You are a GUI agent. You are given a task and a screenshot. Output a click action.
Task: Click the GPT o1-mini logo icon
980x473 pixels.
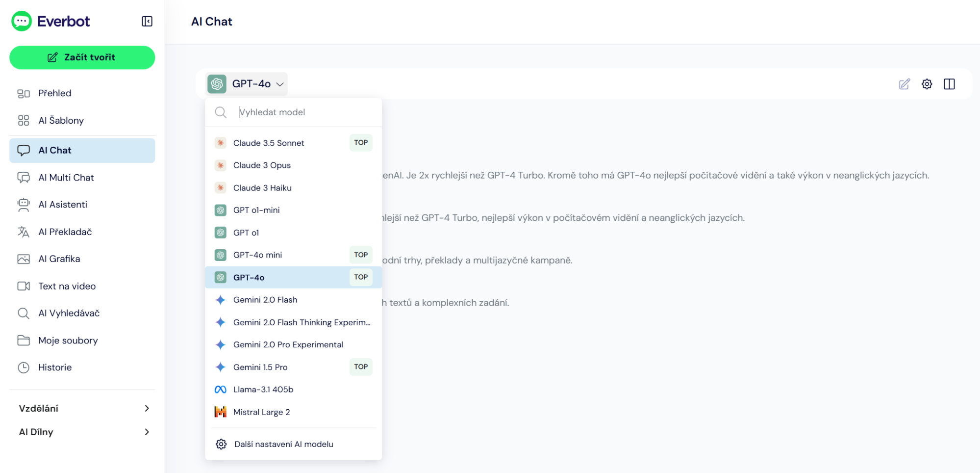[x=221, y=210]
